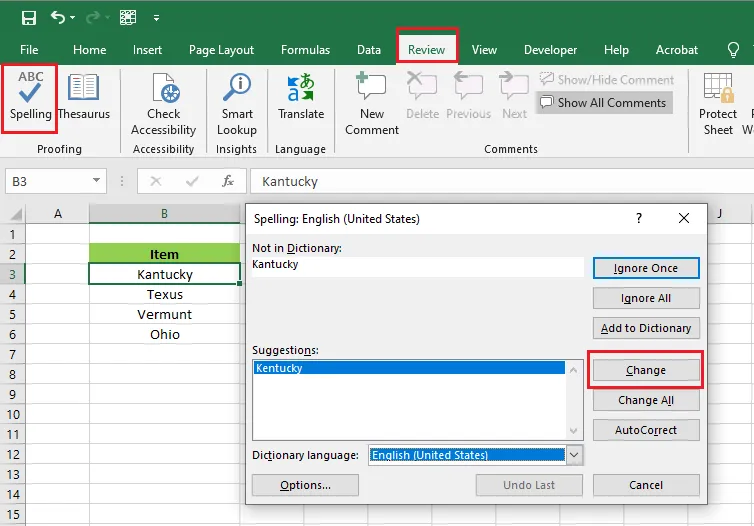Click the Translate language tool

pyautogui.click(x=301, y=96)
